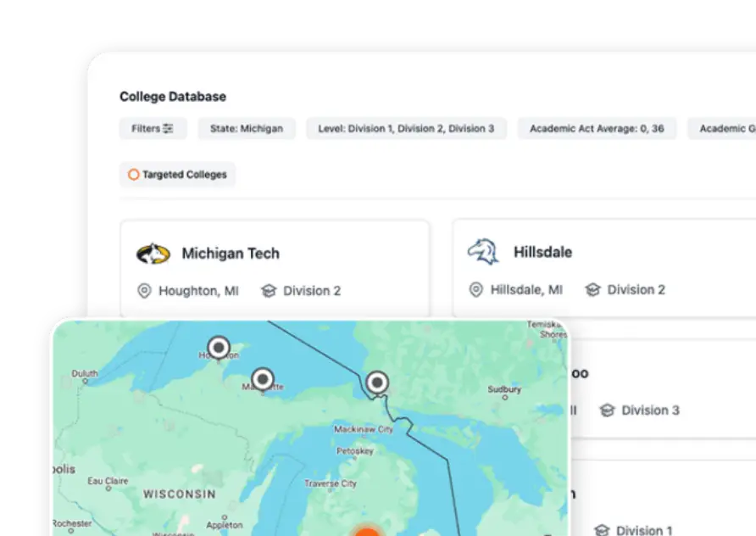Click the orange Targeted Colleges circle
Screen dimensions: 756x536
pyautogui.click(x=133, y=175)
